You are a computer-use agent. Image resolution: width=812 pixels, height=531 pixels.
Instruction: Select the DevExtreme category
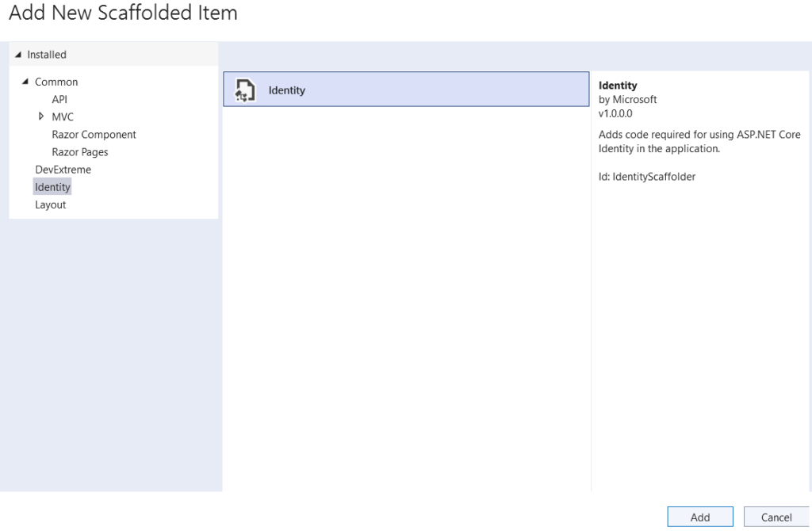pos(63,170)
